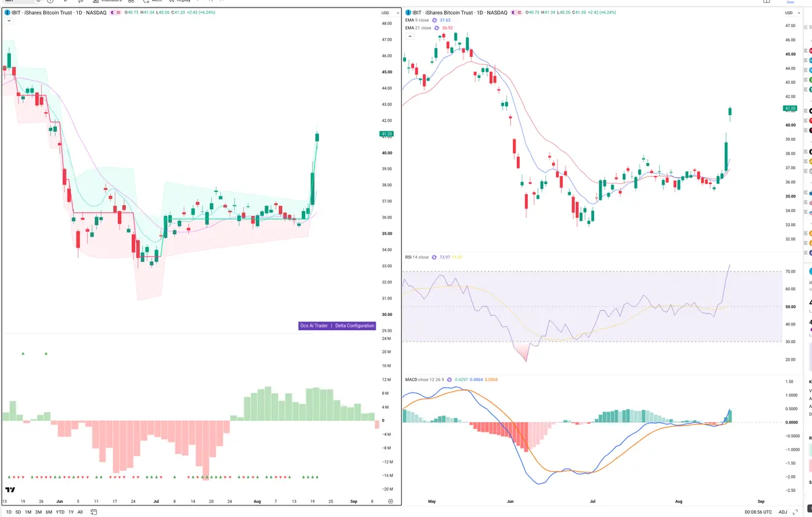
Task: Click the TradingView logo in the left chart
Action: 10,489
